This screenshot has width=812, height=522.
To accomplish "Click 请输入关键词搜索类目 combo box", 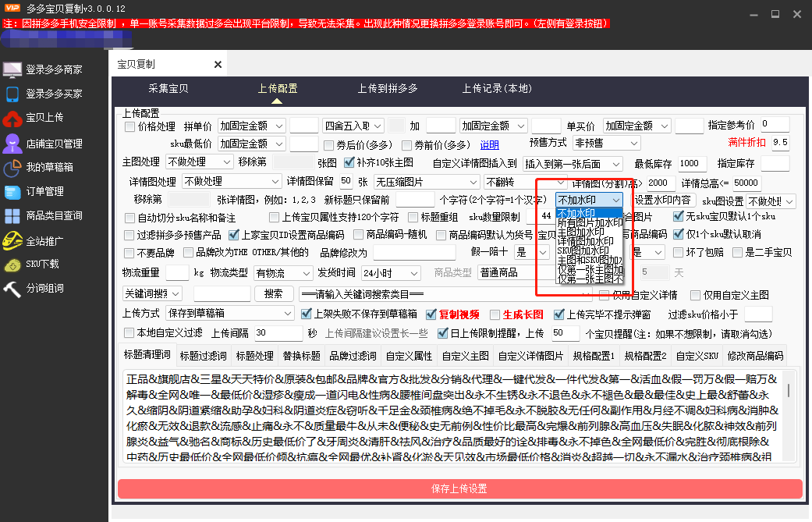I will [x=446, y=294].
